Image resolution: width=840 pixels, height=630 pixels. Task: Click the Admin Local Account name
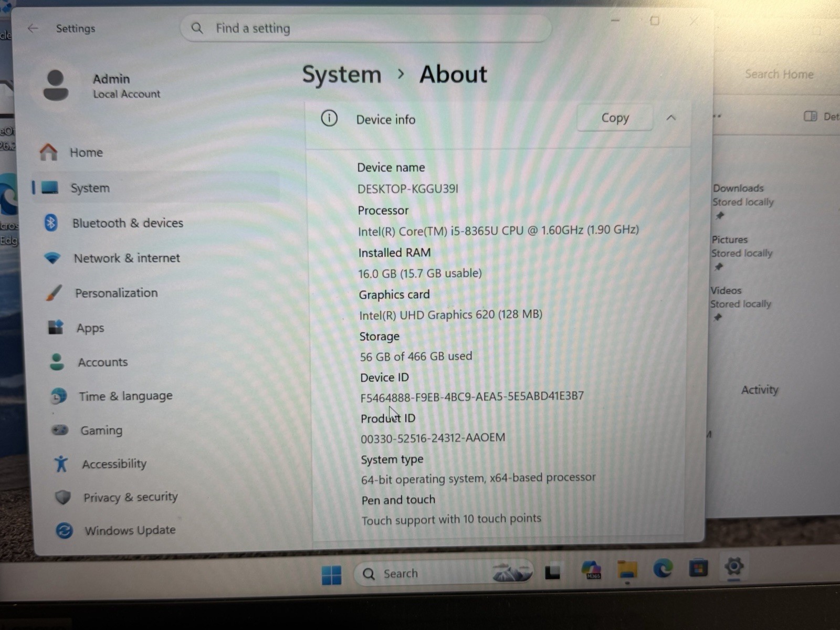[x=127, y=86]
